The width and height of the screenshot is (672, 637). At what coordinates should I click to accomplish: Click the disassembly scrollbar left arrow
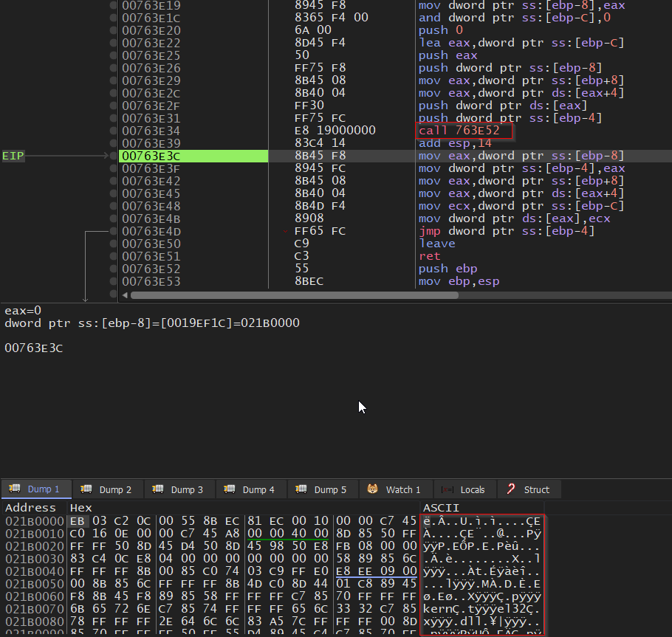tap(124, 295)
